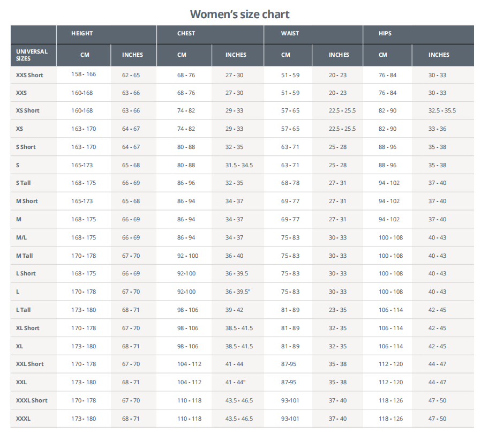Viewport: 481px width, 448px height.
Task: Click the 158 - 166 height cell
Action: (x=84, y=74)
